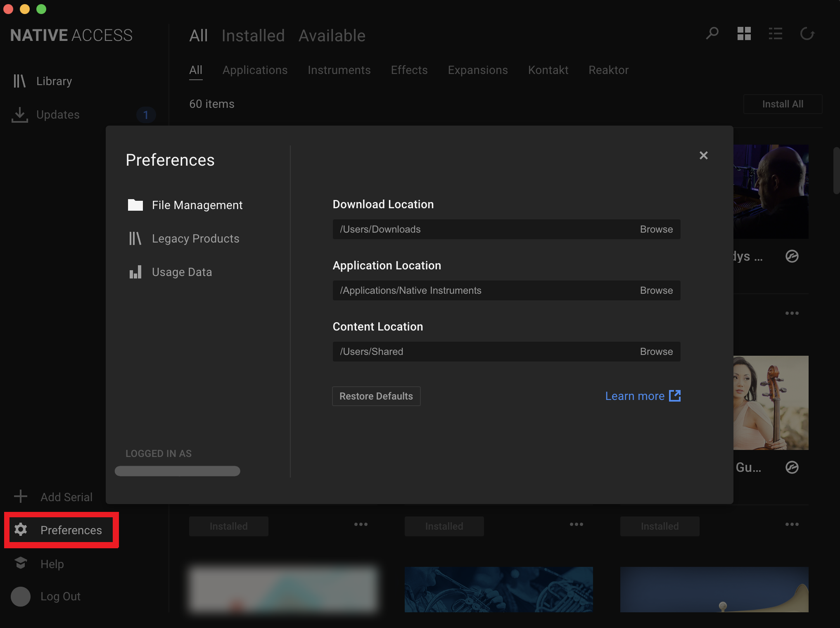Screen dimensions: 840x628
Task: Select the Usage Data bar chart icon
Action: (x=135, y=271)
